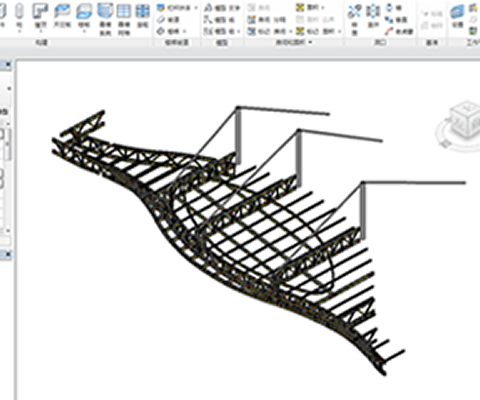Image resolution: width=480 pixels, height=400 pixels.
Task: Click the Room Separator button
Action: click(x=267, y=20)
